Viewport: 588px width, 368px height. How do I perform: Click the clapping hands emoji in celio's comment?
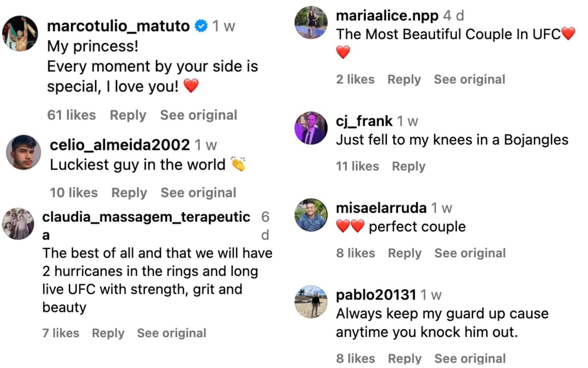pyautogui.click(x=238, y=164)
